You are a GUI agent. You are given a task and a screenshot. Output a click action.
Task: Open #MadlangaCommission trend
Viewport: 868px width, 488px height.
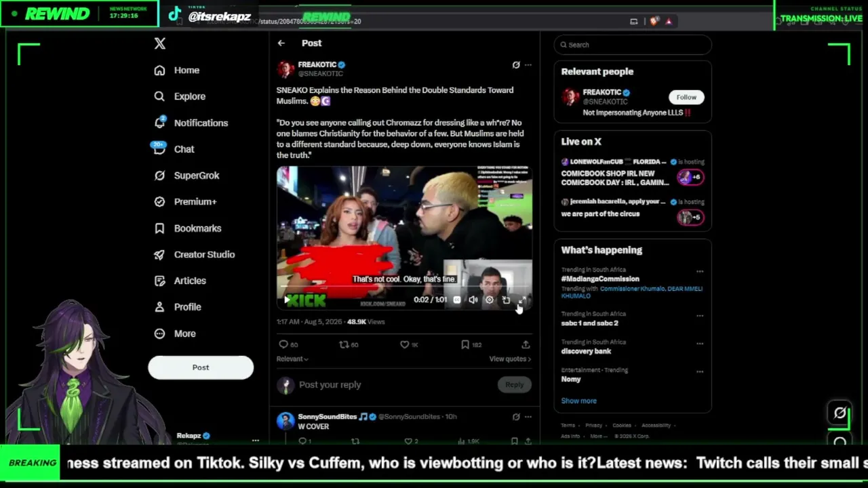(x=600, y=279)
